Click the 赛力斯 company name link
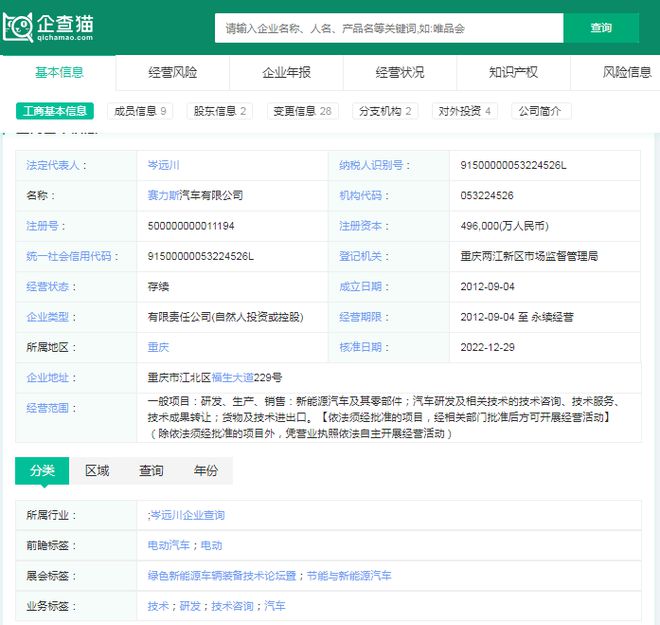 (x=163, y=195)
